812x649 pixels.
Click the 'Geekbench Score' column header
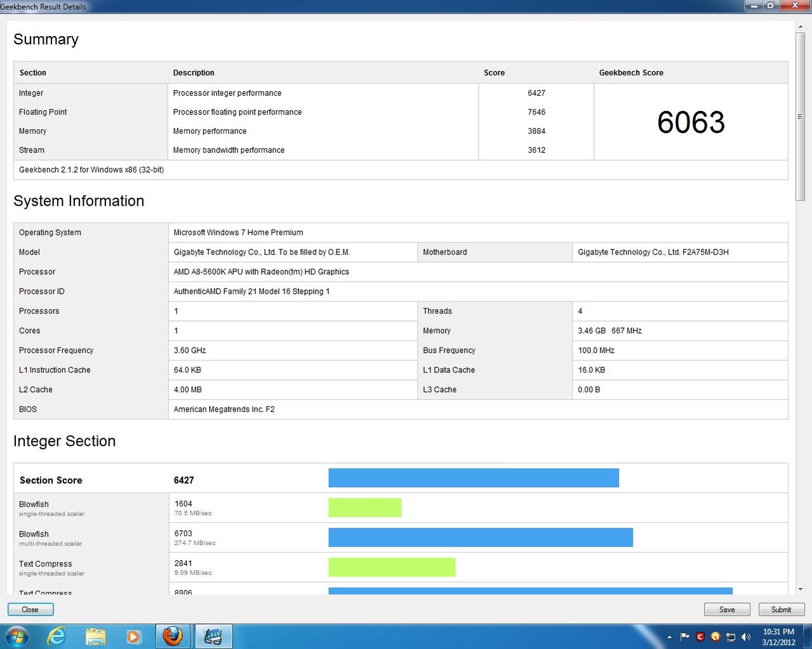(631, 73)
